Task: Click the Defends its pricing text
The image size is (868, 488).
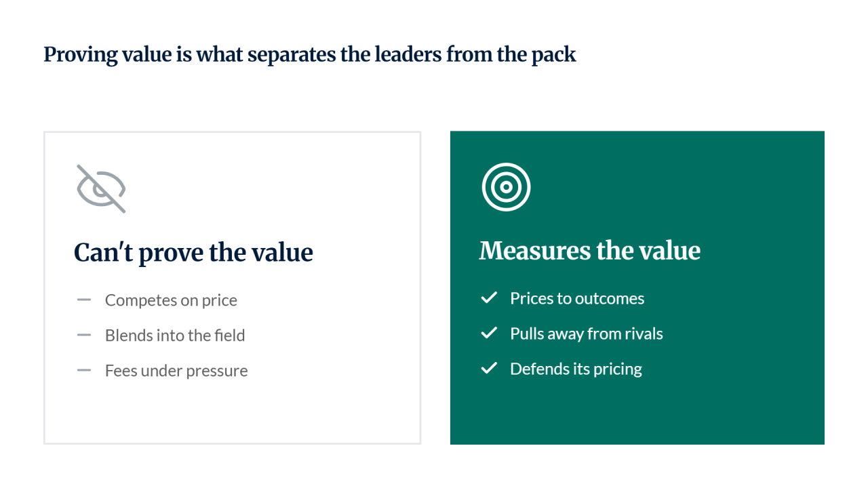Action: 576,369
